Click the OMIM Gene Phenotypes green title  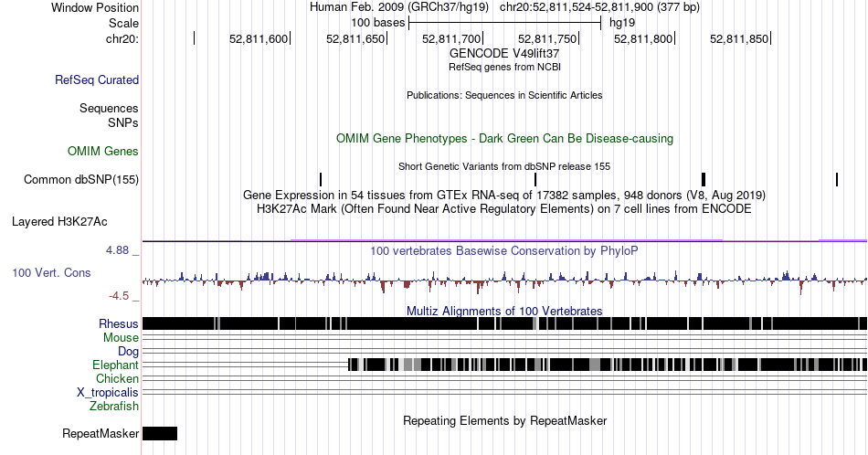(505, 138)
